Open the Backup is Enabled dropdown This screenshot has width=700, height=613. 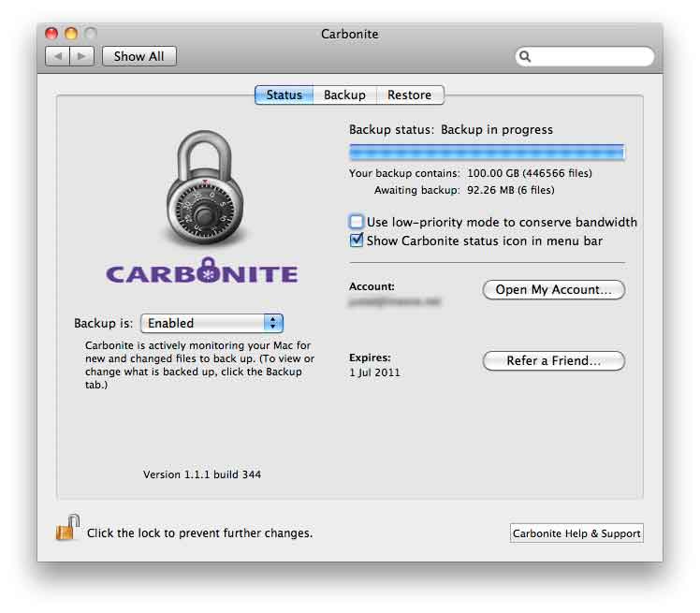[211, 323]
